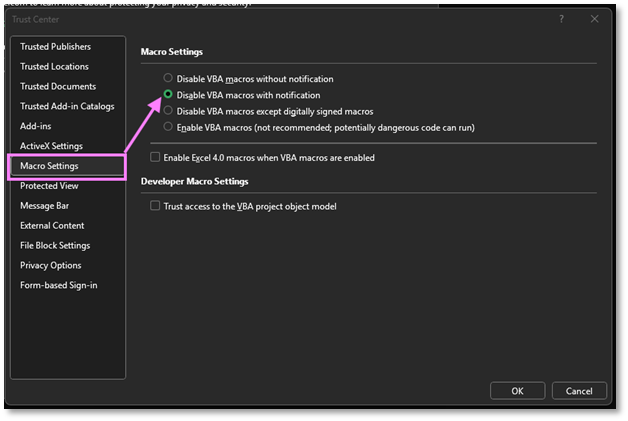Show Privacy Options page

point(51,265)
